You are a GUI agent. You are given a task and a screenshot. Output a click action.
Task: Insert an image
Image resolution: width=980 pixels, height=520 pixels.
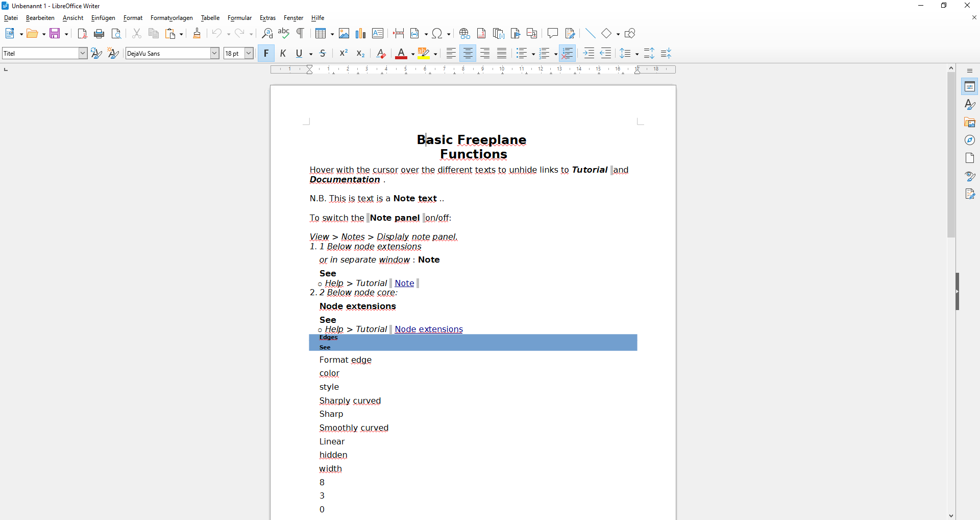tap(344, 34)
